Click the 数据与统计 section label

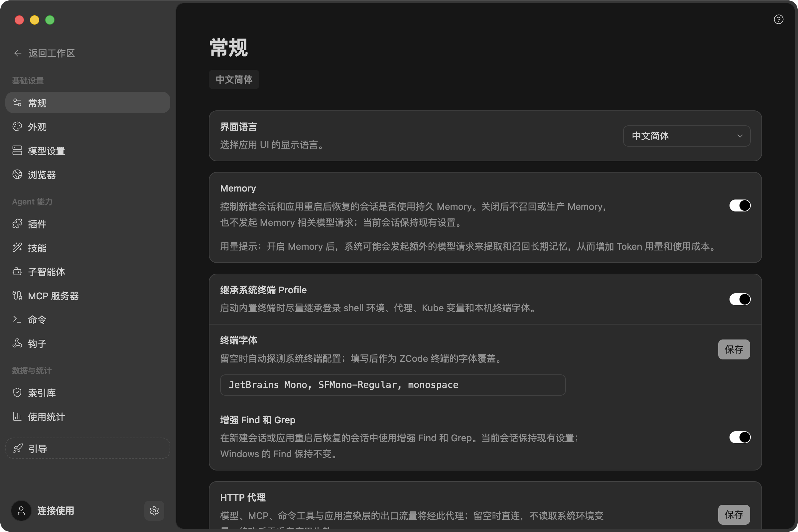point(32,370)
